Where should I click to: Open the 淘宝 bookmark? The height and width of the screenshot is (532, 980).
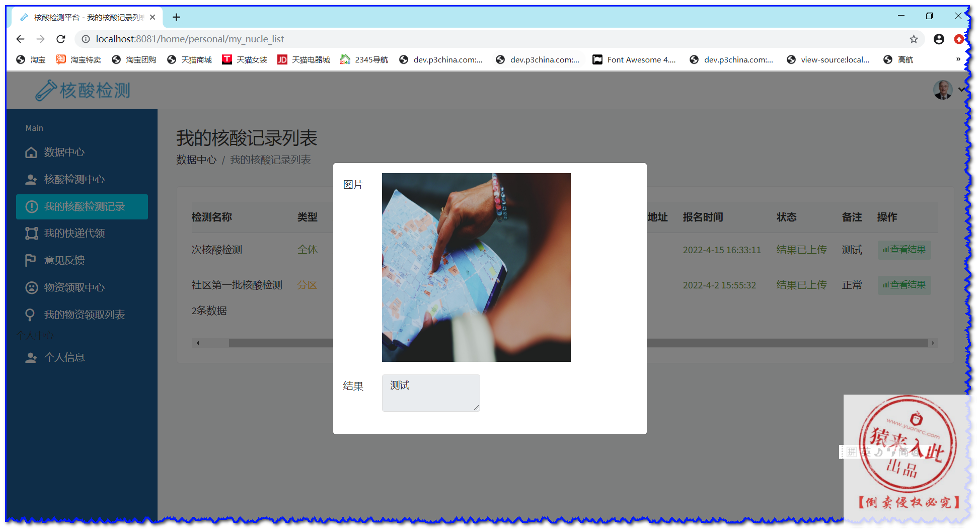(31, 59)
